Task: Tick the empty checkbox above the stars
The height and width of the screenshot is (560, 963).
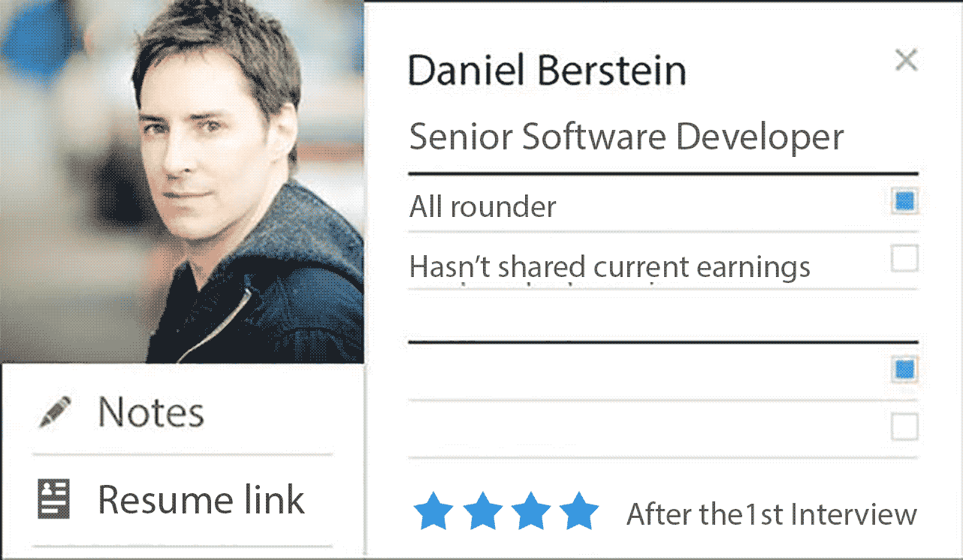Action: (904, 428)
